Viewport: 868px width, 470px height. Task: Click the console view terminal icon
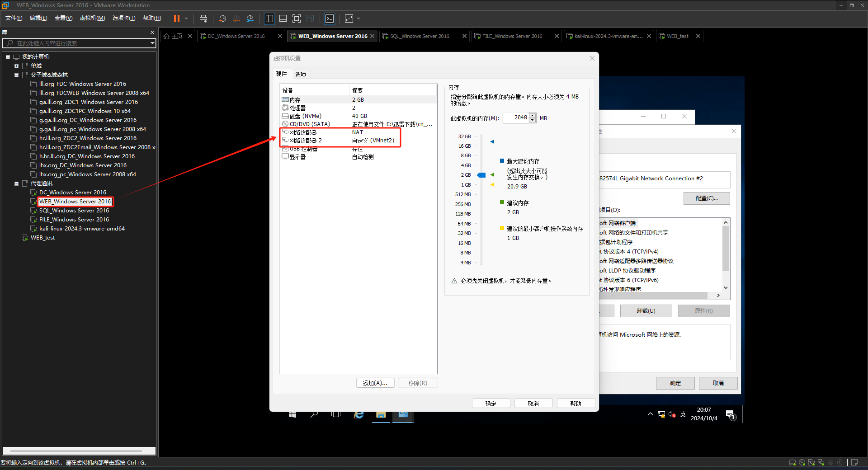[330, 19]
